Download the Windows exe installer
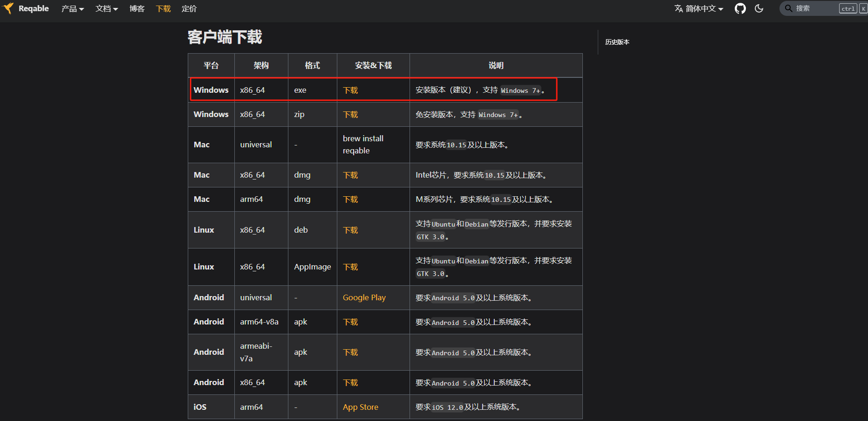 click(x=350, y=90)
